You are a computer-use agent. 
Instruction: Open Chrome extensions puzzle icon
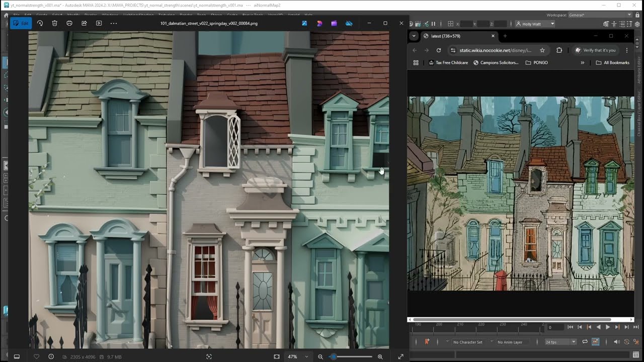pyautogui.click(x=559, y=50)
